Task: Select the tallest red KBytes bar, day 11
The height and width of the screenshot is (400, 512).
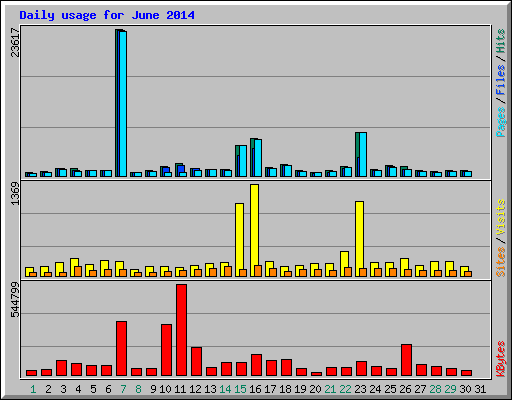Action: click(x=181, y=330)
